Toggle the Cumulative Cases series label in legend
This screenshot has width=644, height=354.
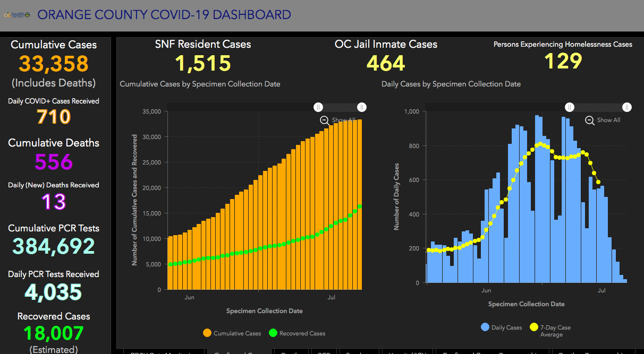click(237, 333)
